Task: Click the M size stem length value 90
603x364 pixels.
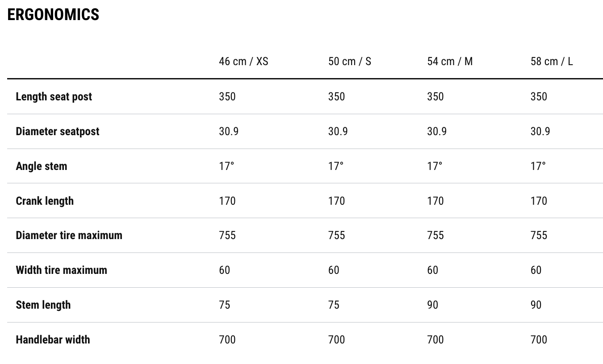Action: (x=432, y=305)
